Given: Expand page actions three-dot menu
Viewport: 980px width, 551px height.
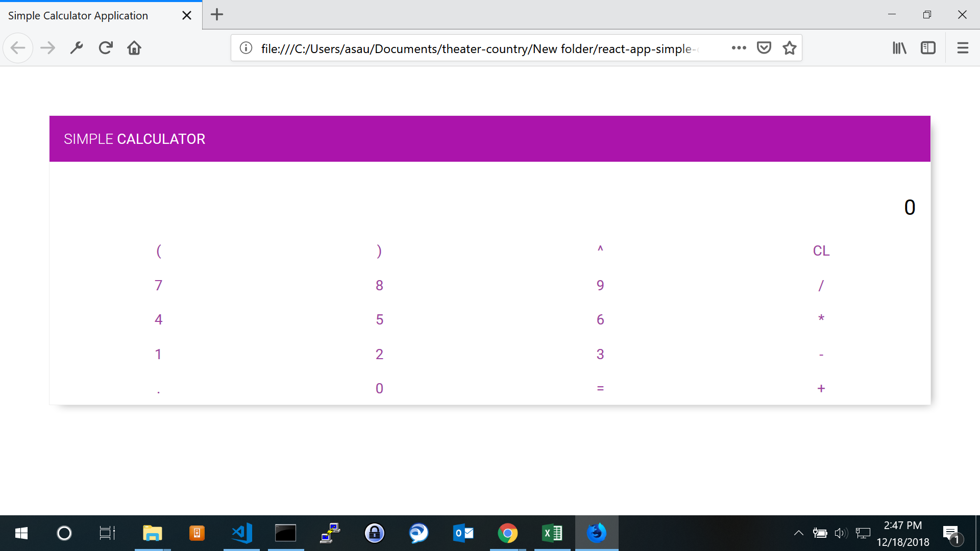Looking at the screenshot, I should click(x=739, y=48).
